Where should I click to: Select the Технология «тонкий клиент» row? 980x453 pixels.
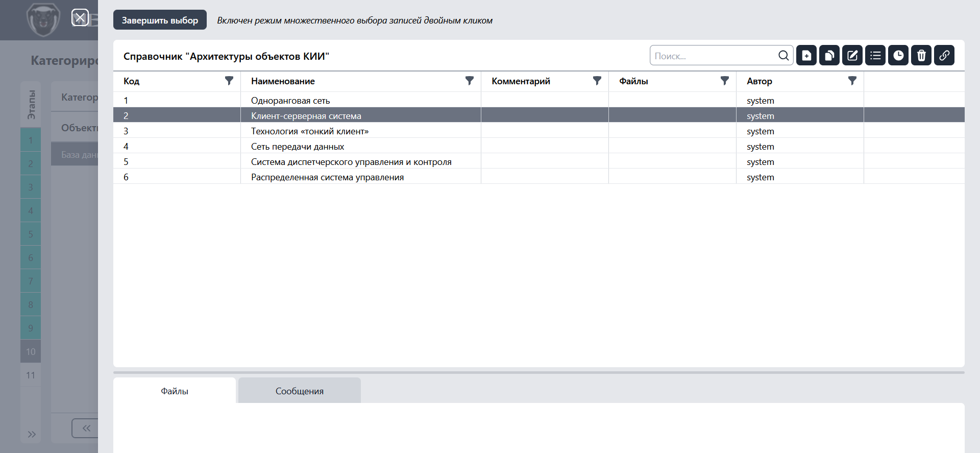(309, 131)
